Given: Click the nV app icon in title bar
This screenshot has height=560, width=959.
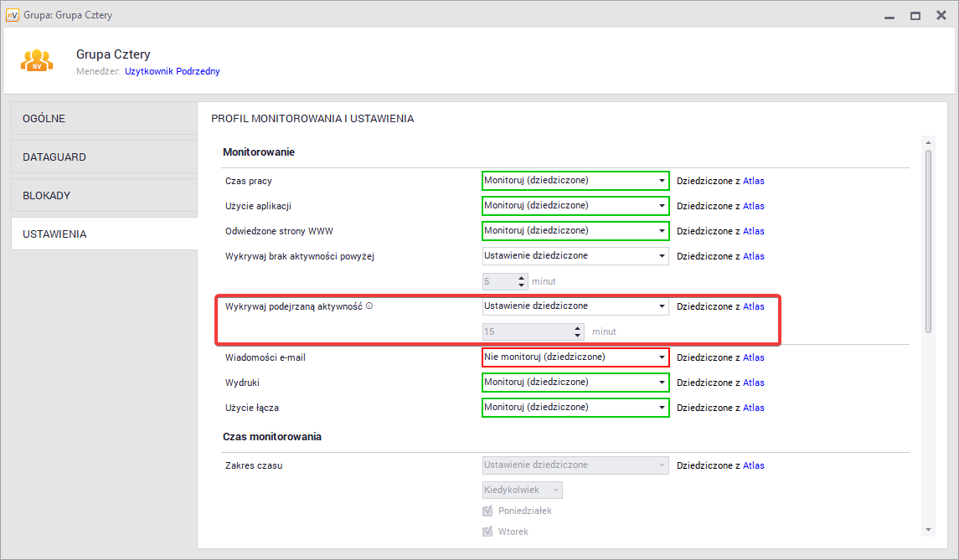Looking at the screenshot, I should pos(12,15).
